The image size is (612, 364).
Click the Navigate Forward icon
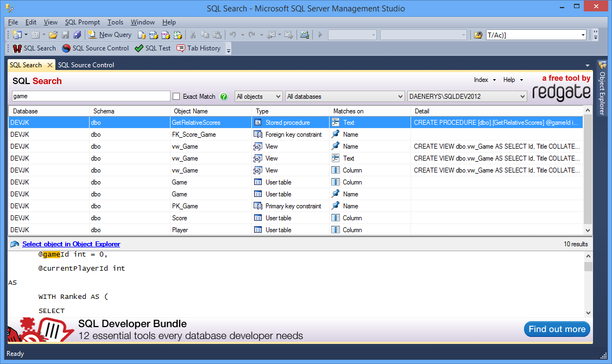[x=289, y=35]
